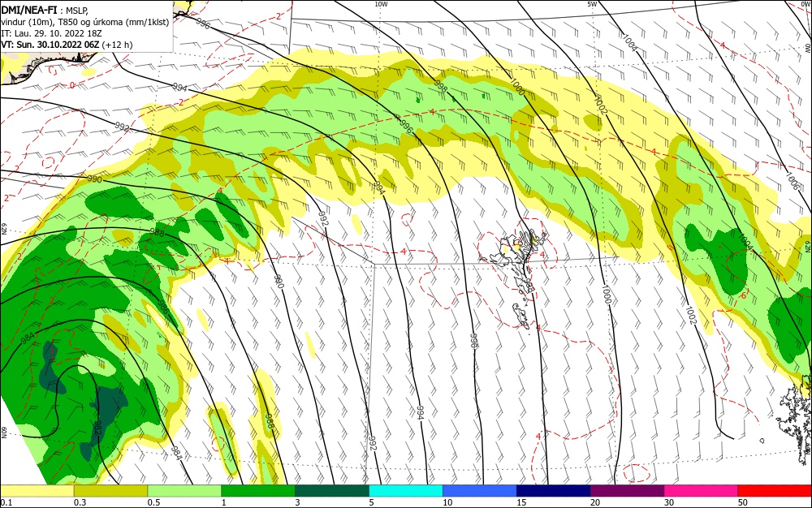
Task: Click the "60N" latitude label on left edge
Action: point(3,433)
